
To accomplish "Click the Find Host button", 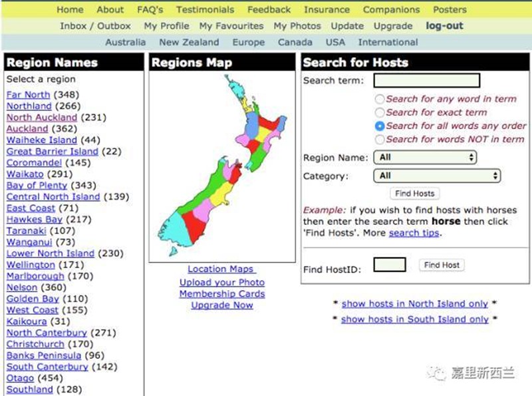I will [x=442, y=265].
